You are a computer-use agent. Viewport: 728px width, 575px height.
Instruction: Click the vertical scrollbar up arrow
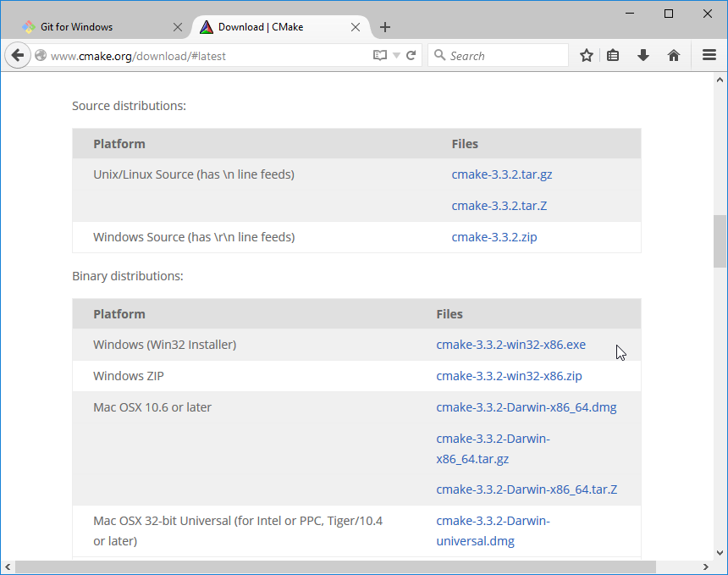pyautogui.click(x=720, y=80)
